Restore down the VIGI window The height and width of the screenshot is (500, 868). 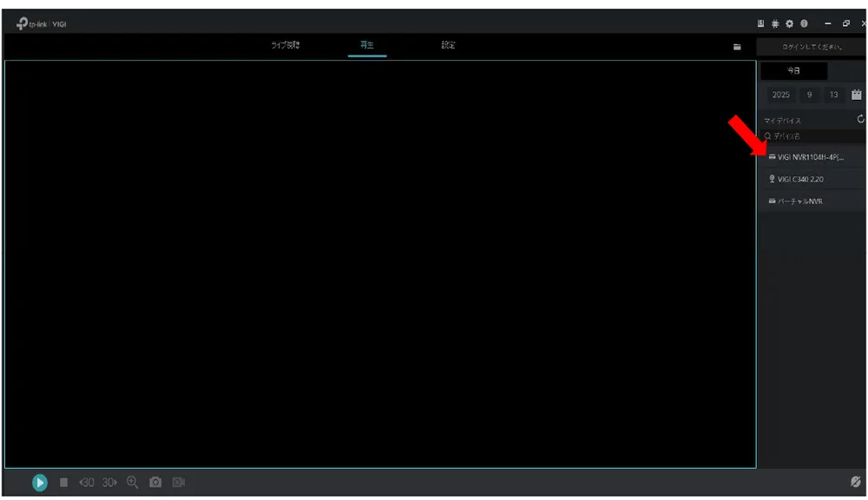click(845, 23)
